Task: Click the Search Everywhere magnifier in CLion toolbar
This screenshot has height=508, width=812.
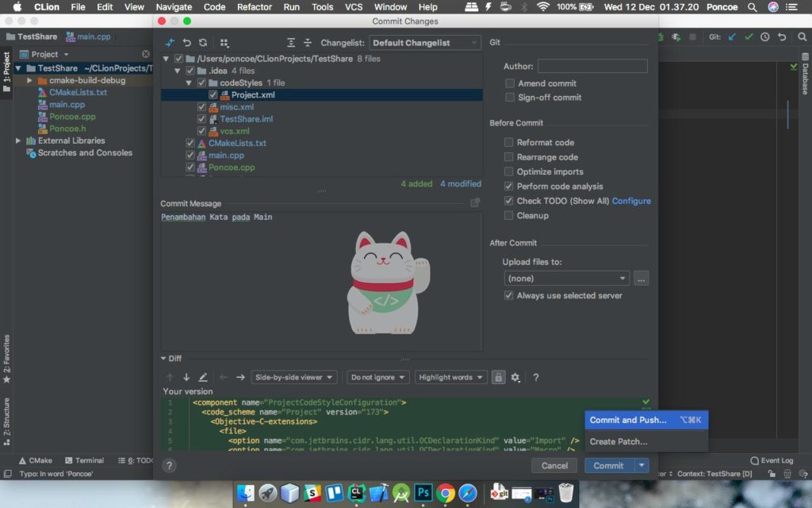Action: (x=802, y=37)
